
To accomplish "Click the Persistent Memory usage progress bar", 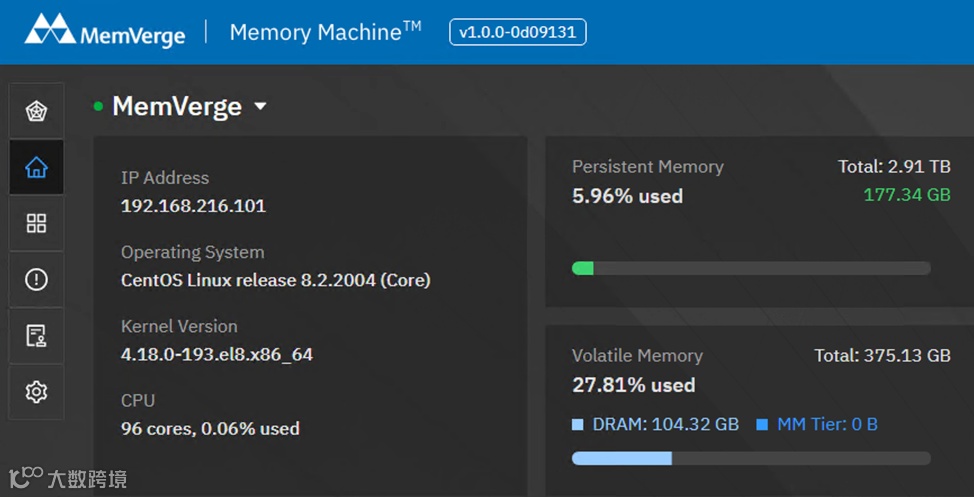I will tap(751, 268).
